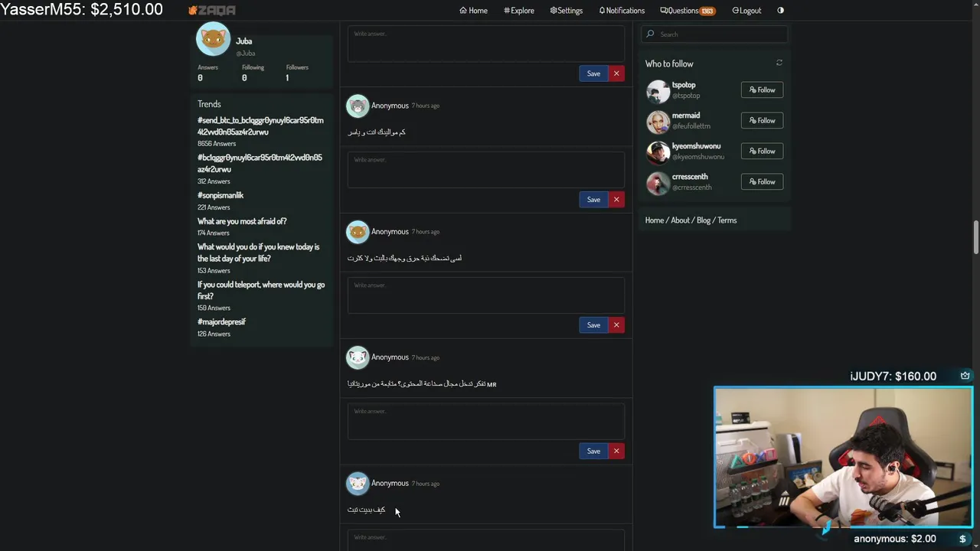View Juba's Answers count
The height and width of the screenshot is (551, 980).
(207, 73)
